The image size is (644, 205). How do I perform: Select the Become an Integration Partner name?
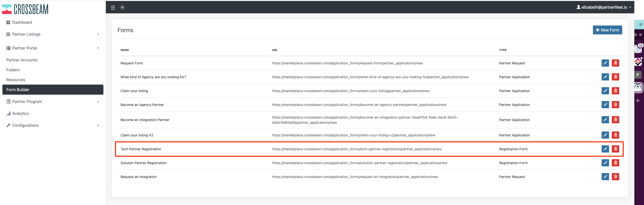click(145, 120)
